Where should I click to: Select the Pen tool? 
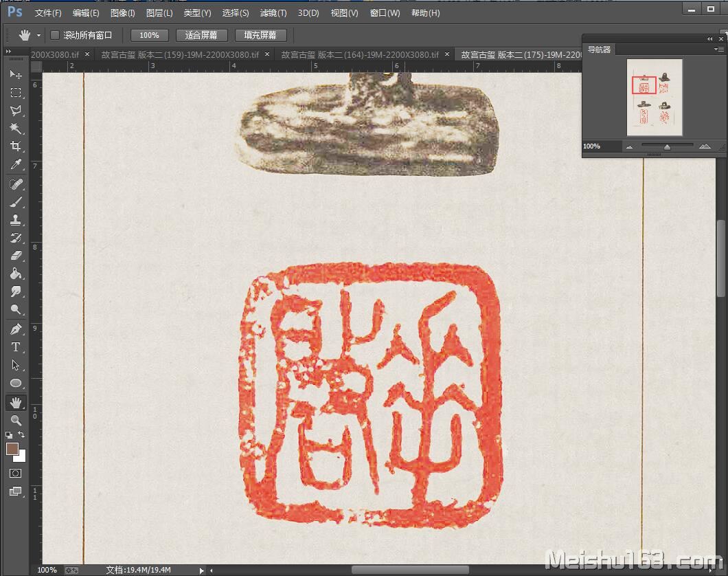tap(16, 329)
